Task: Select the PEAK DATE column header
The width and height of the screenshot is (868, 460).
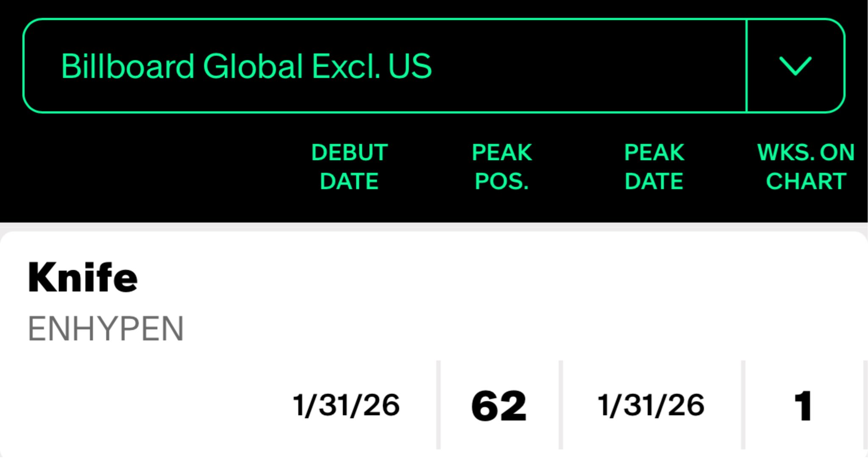Action: pyautogui.click(x=654, y=167)
